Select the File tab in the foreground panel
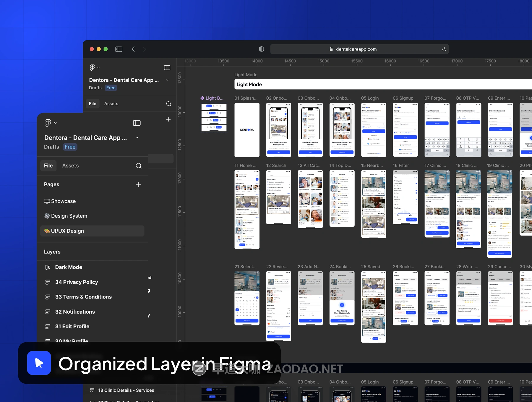 point(48,166)
